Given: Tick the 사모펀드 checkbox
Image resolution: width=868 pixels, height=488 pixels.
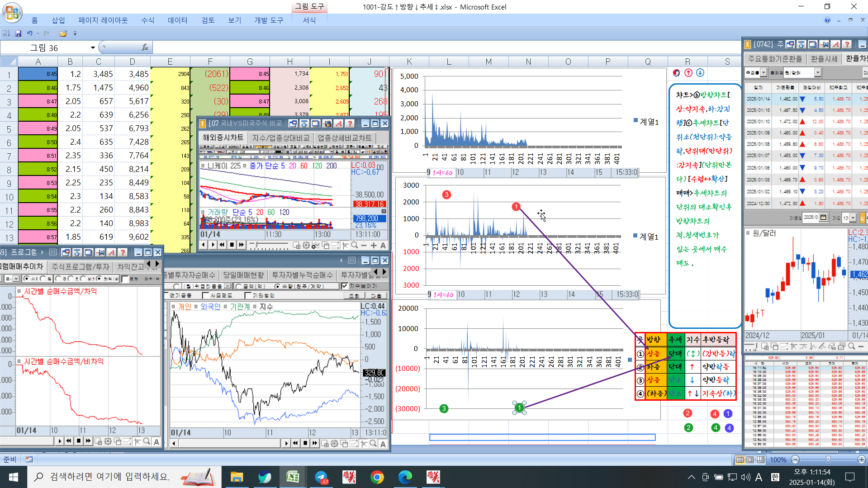Looking at the screenshot, I should pos(205,295).
